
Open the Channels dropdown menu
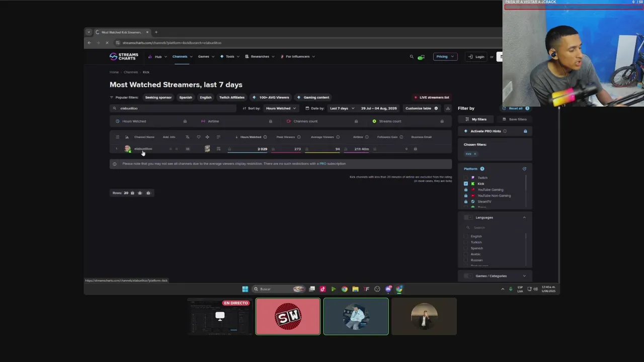pyautogui.click(x=182, y=57)
